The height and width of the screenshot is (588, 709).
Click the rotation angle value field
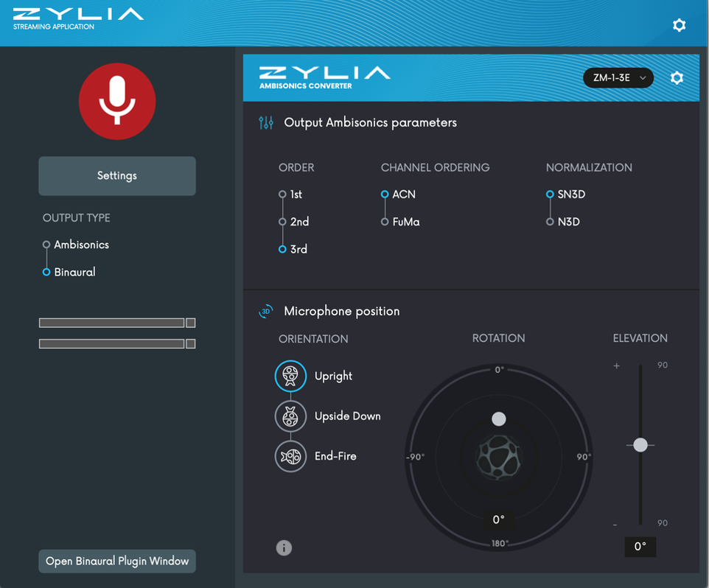499,519
